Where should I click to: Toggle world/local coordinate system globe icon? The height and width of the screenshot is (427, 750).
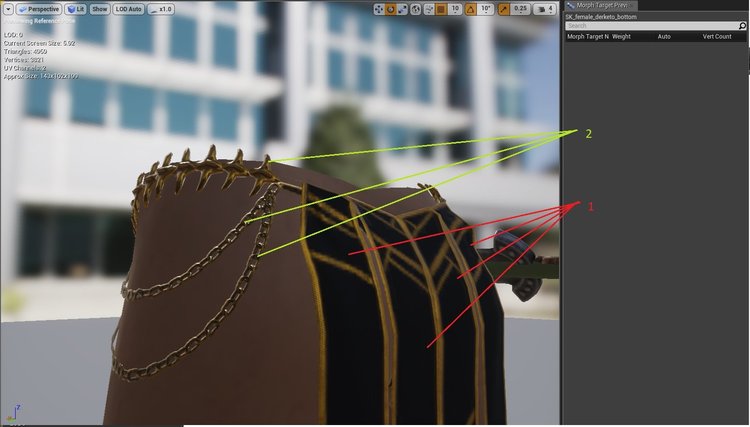tap(416, 9)
